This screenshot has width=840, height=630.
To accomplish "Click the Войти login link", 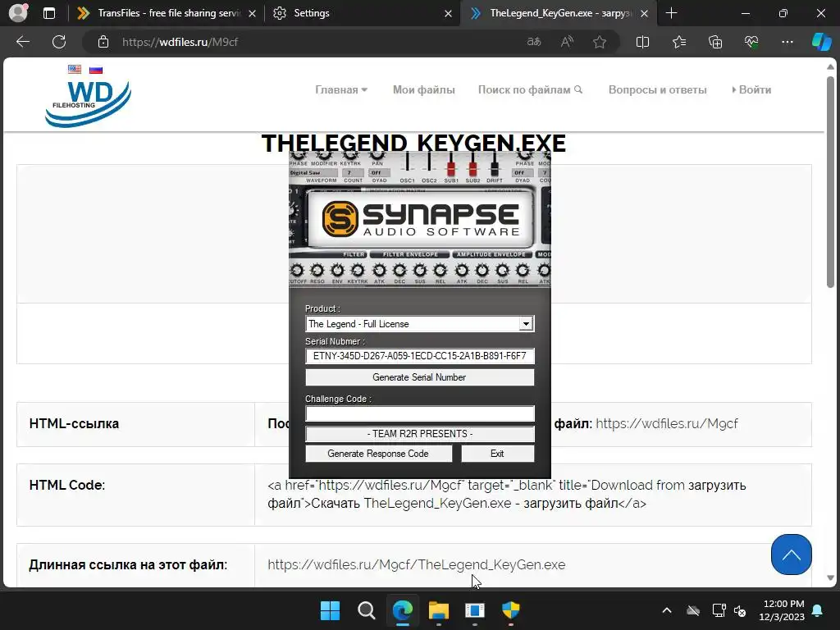I will tap(751, 90).
